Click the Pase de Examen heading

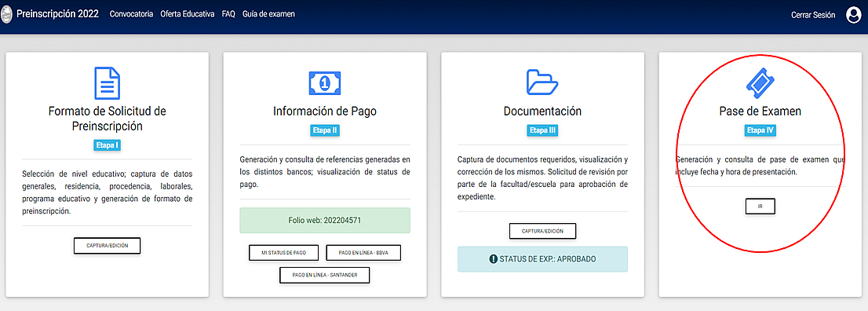tap(760, 112)
